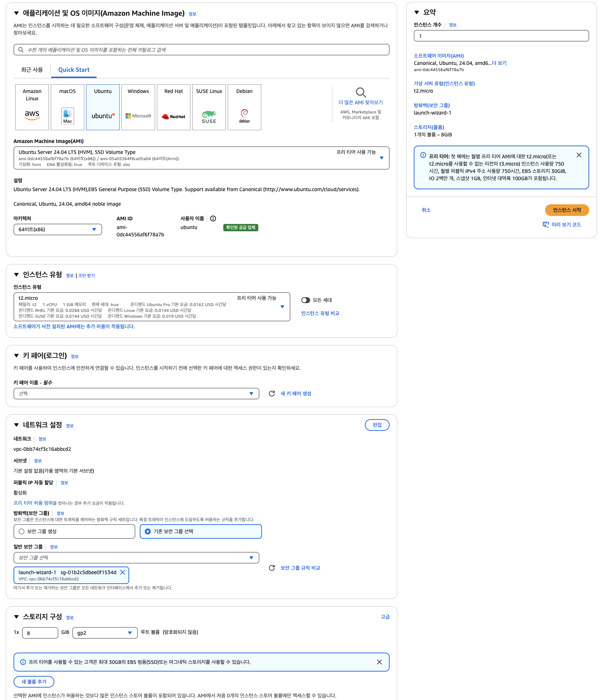Click the 새 볼륨 추가 button
This screenshot has height=700, width=602.
pyautogui.click(x=34, y=682)
